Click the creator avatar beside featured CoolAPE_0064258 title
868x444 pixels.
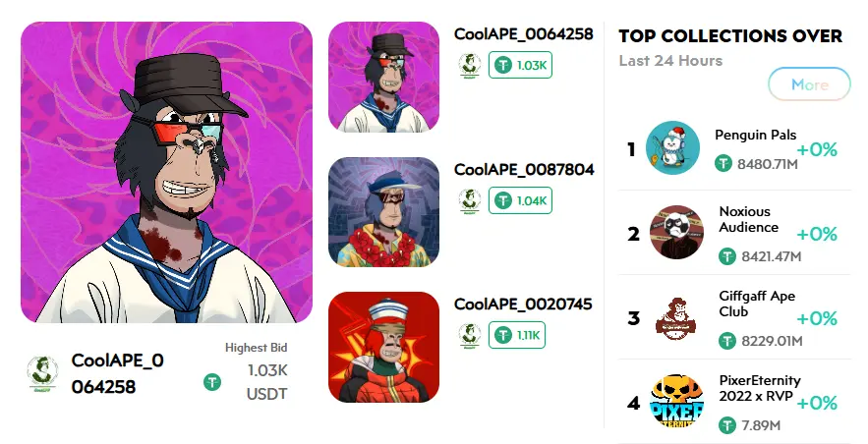pyautogui.click(x=42, y=374)
